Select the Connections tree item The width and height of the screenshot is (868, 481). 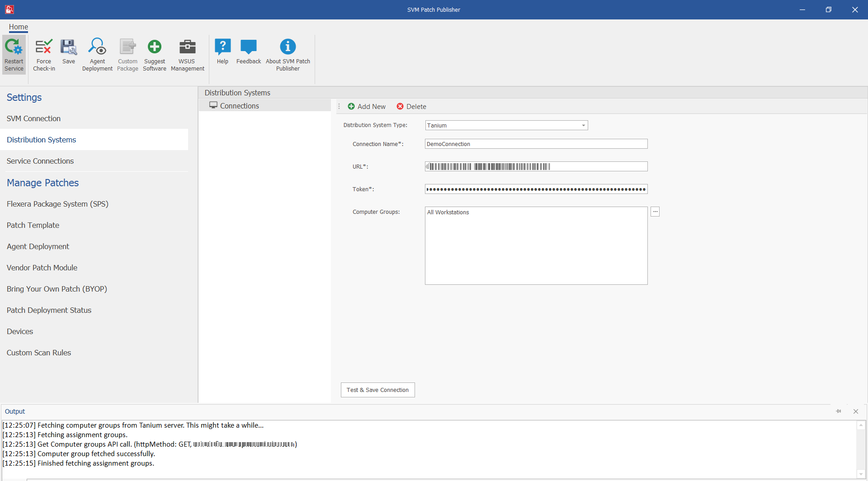[239, 106]
